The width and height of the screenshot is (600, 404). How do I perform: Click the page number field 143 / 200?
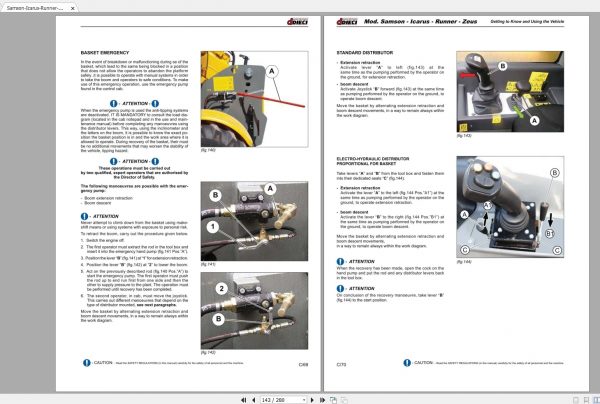click(284, 400)
